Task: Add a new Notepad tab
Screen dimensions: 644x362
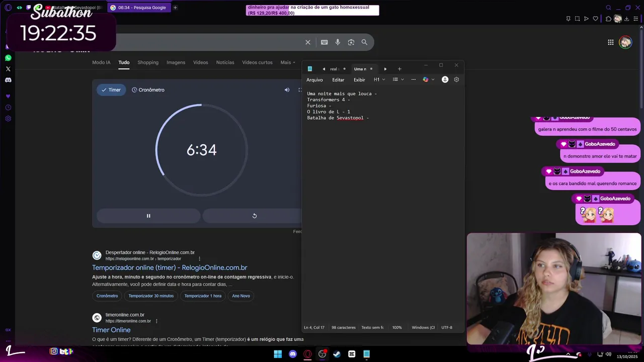Action: [x=399, y=69]
